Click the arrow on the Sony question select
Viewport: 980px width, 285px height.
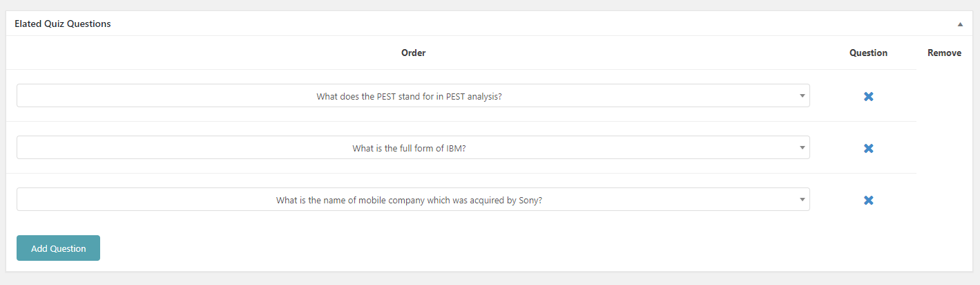click(x=802, y=199)
